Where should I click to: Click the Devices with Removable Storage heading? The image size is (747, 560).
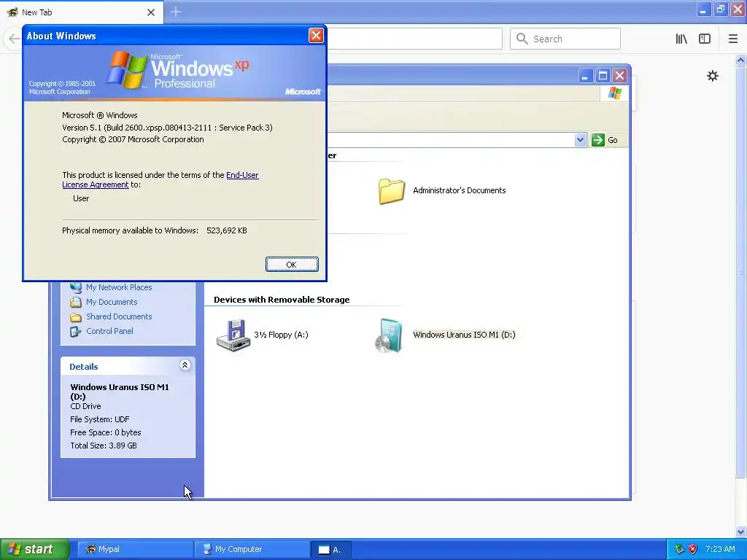point(282,300)
